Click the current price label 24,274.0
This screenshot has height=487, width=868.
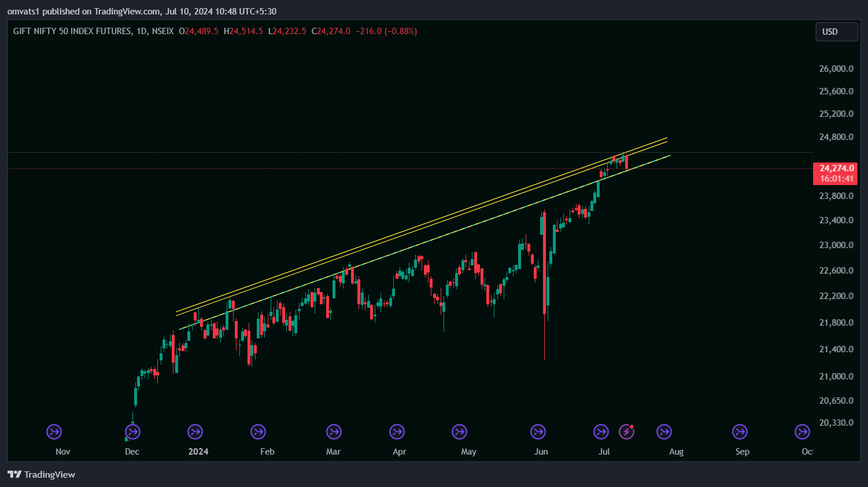click(836, 168)
